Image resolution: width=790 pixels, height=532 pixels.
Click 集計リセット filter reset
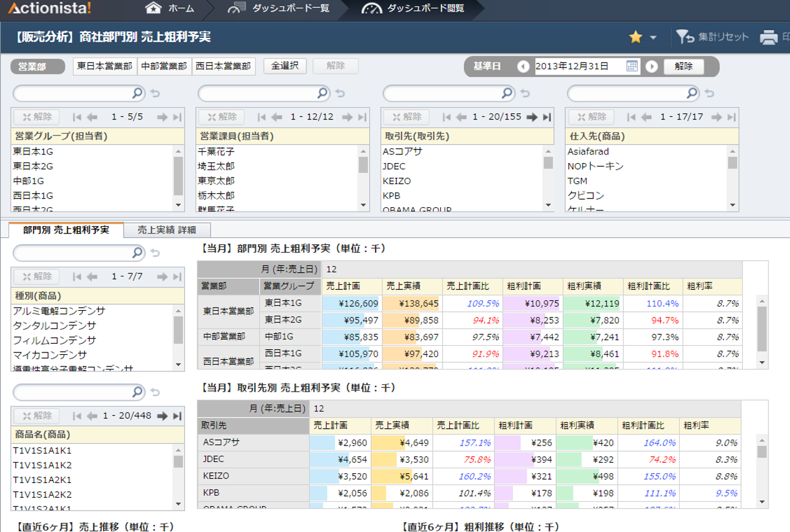[x=713, y=37]
